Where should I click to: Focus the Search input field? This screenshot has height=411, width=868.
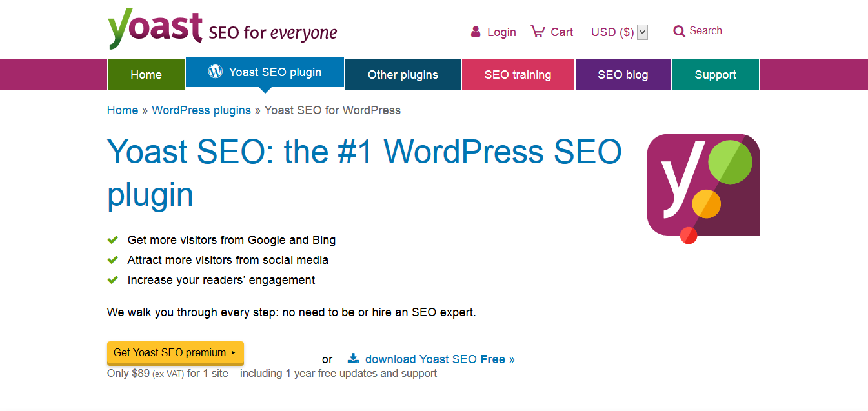(711, 31)
